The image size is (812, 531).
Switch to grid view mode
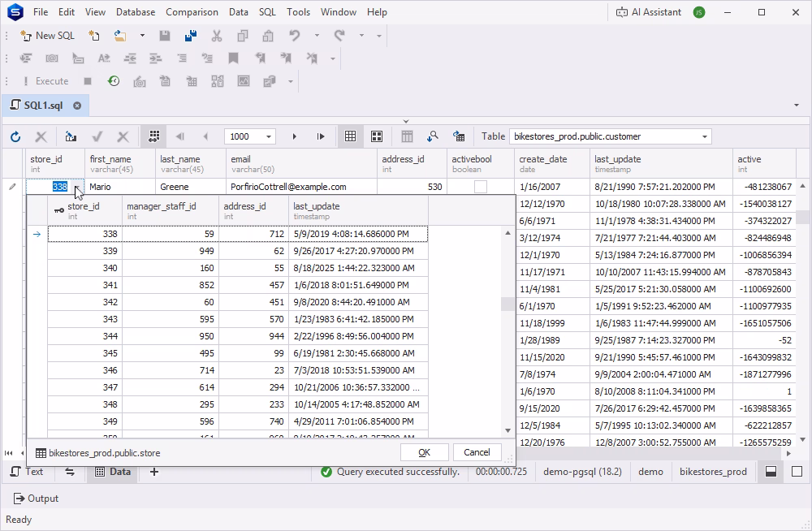(351, 136)
